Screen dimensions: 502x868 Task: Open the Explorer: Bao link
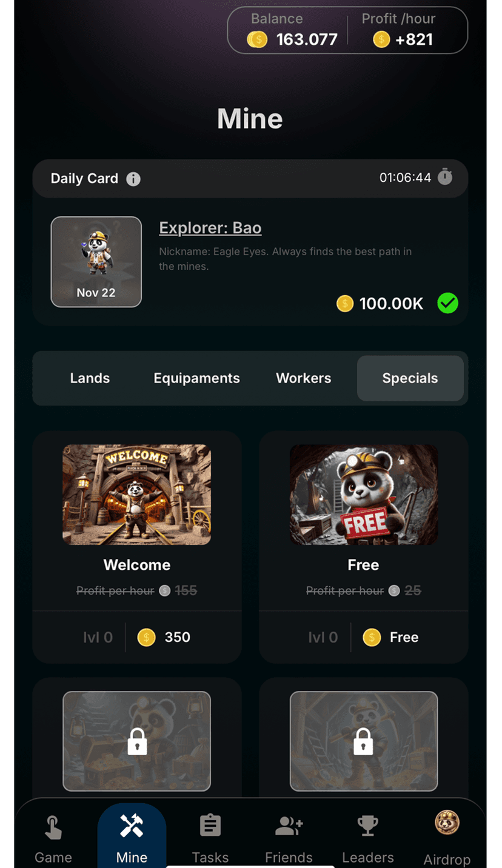pos(210,228)
